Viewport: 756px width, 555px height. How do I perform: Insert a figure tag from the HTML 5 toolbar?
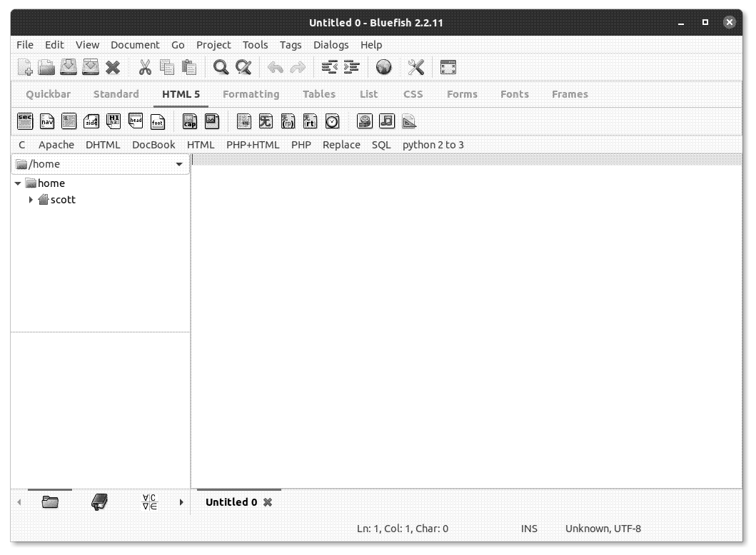pyautogui.click(x=211, y=121)
